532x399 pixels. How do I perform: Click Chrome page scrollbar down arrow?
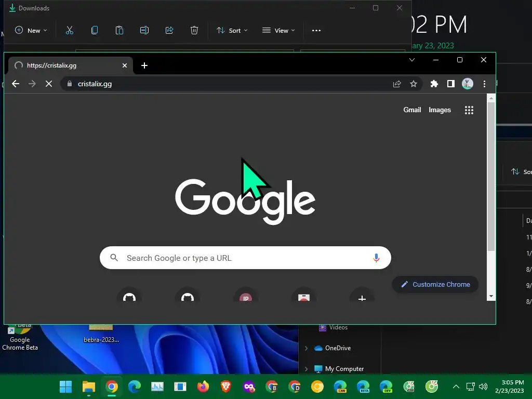coord(491,297)
